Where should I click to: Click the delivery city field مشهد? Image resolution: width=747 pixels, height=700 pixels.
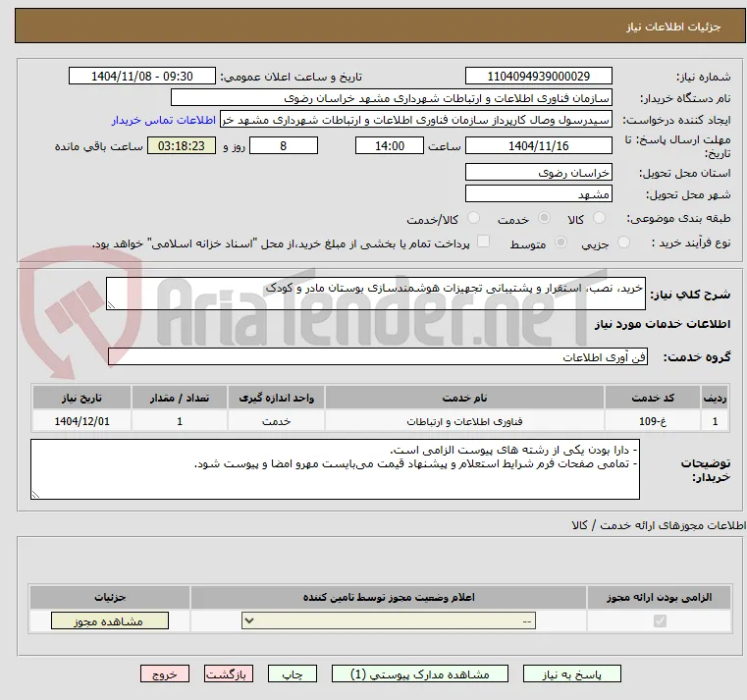click(x=538, y=194)
